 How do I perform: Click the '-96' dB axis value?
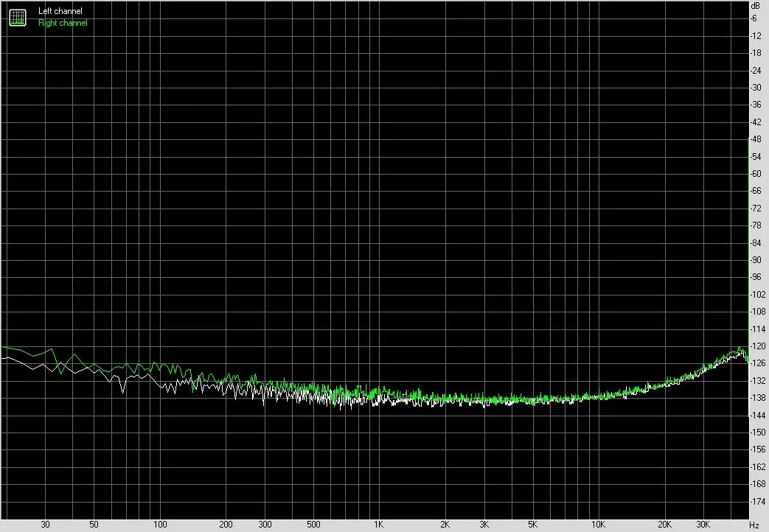(x=756, y=277)
